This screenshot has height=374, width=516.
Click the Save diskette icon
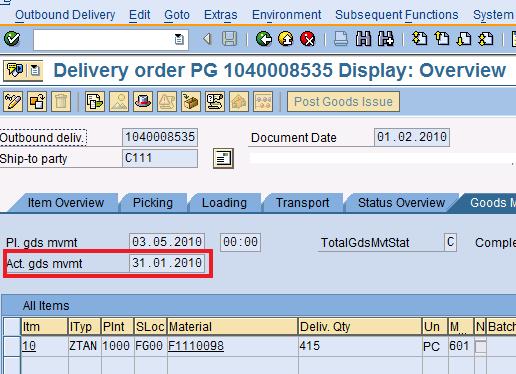coord(230,39)
